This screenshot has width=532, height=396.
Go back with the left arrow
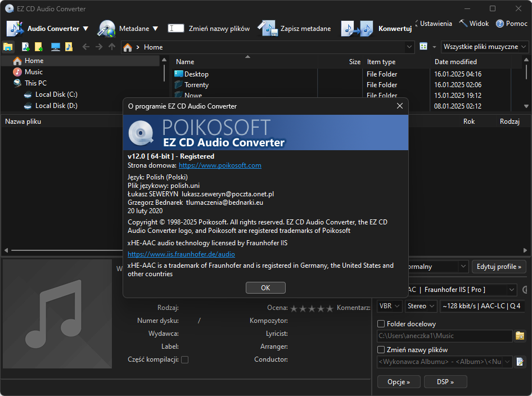coord(86,47)
